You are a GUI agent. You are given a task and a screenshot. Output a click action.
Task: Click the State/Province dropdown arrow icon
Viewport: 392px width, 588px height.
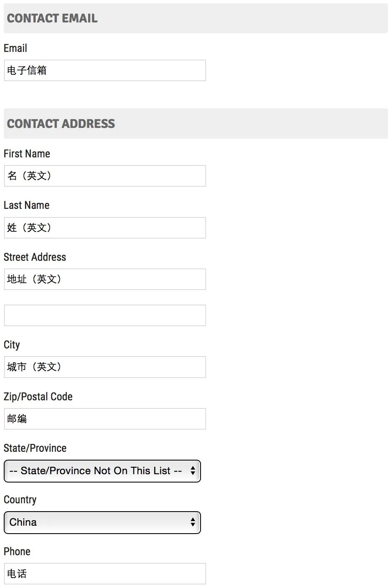pos(193,470)
